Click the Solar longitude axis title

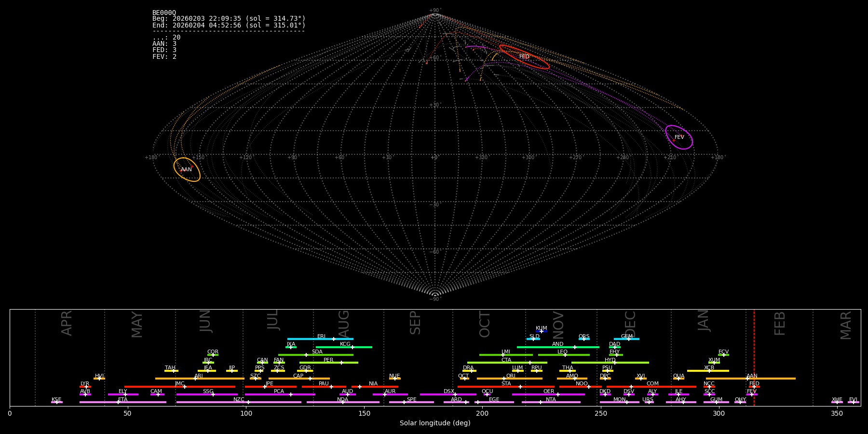[x=435, y=423]
